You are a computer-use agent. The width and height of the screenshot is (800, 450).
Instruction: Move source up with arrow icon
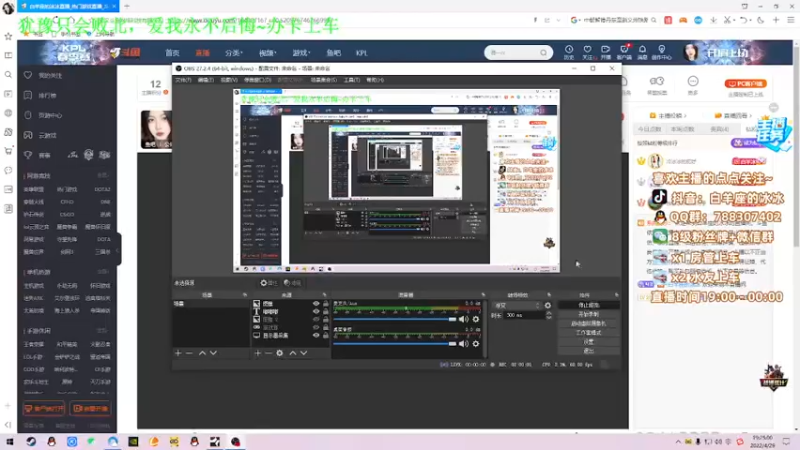293,353
